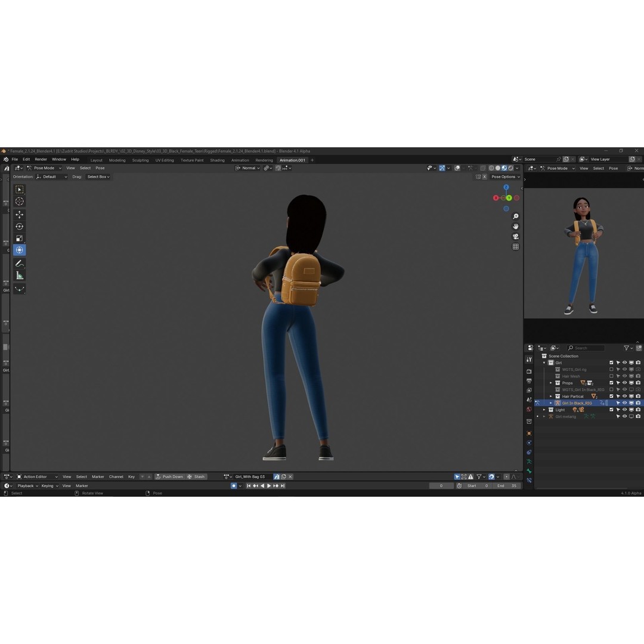Select the Scale tool
644x644 pixels.
[x=19, y=238]
